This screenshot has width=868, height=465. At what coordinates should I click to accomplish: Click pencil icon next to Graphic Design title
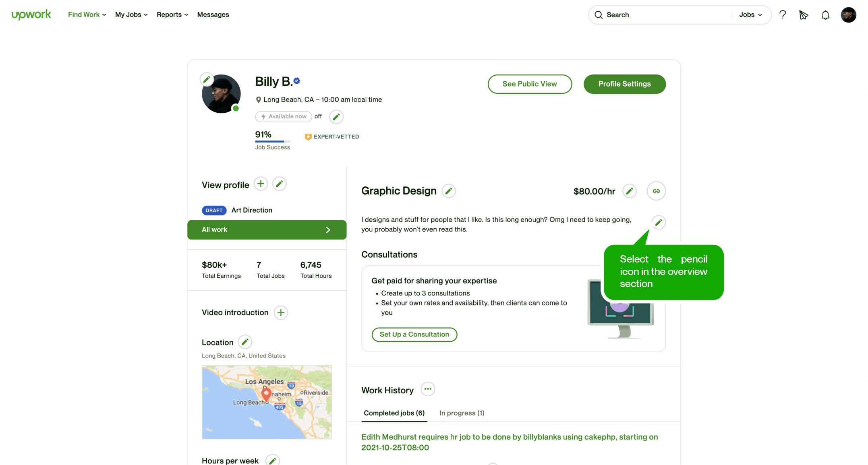449,191
